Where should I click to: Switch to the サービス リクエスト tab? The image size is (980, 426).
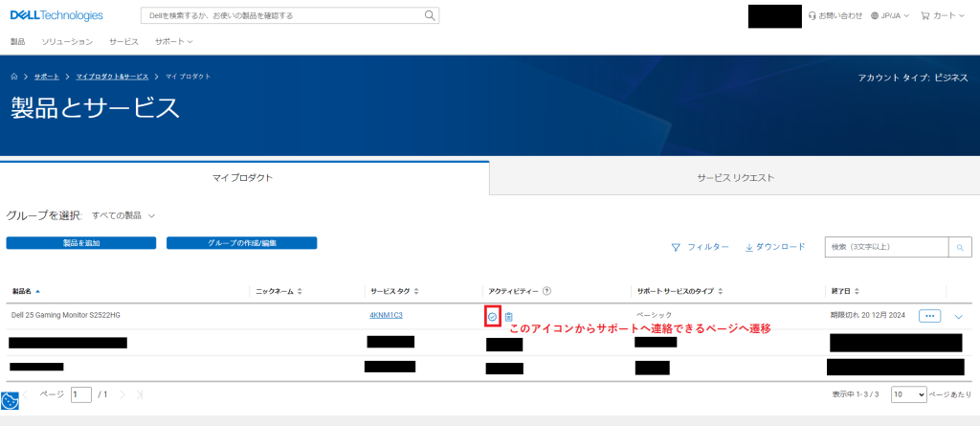pos(735,178)
